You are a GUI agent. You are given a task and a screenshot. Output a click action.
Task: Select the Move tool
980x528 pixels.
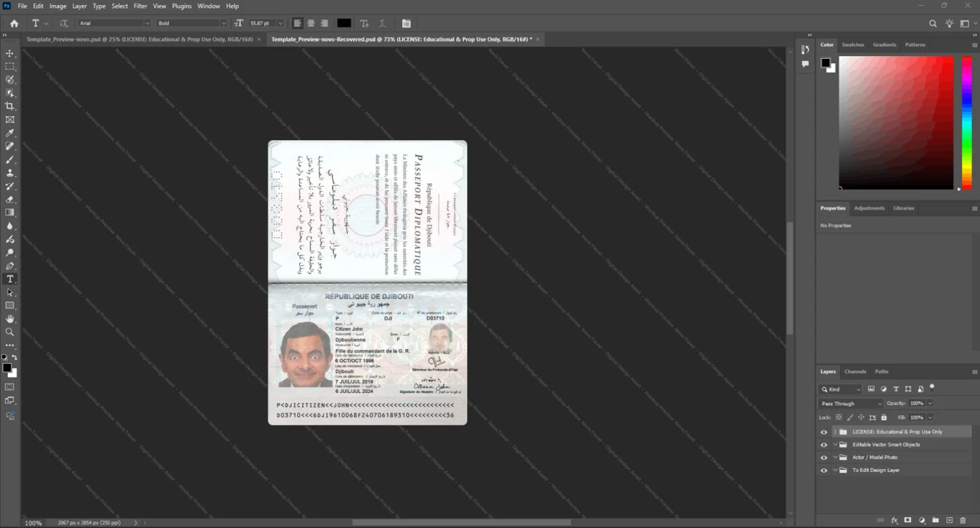click(x=10, y=54)
